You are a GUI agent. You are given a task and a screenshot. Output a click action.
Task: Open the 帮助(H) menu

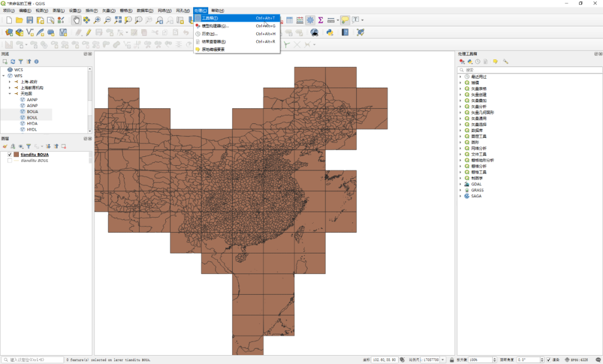coord(218,11)
